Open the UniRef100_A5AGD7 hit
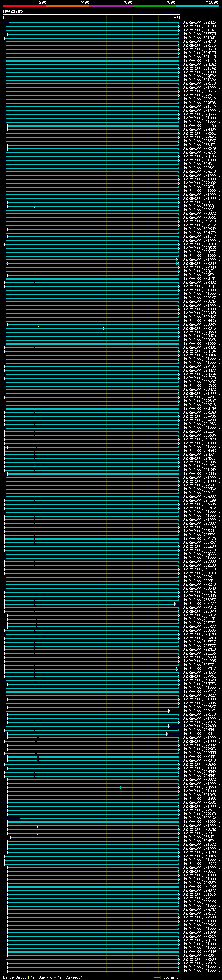This screenshot has width=222, height=980. pyautogui.click(x=199, y=497)
